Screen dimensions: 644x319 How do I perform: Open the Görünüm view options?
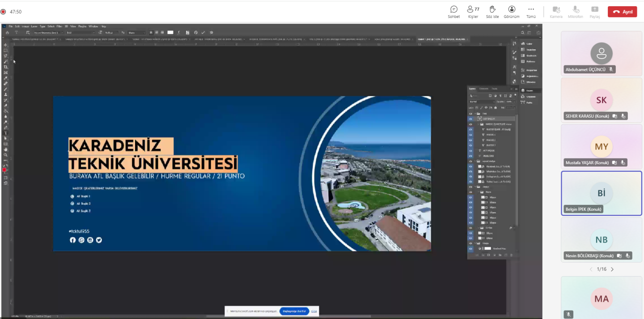tap(512, 12)
